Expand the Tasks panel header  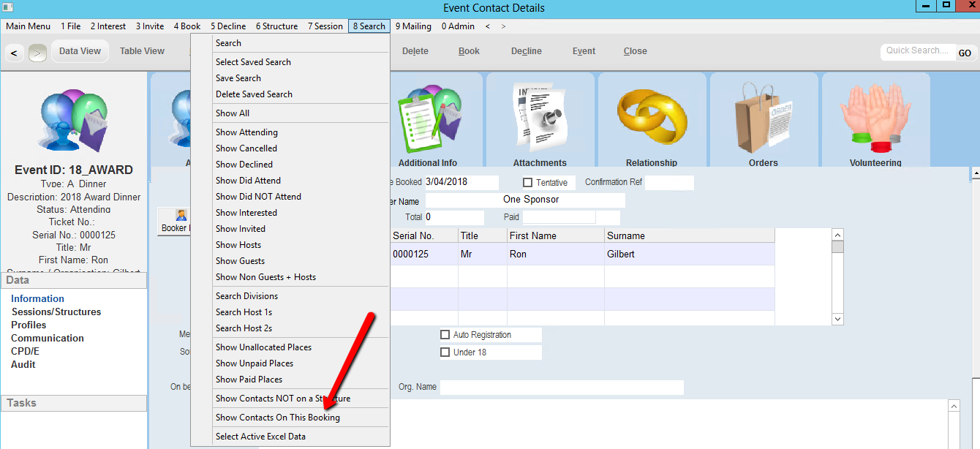pos(73,403)
